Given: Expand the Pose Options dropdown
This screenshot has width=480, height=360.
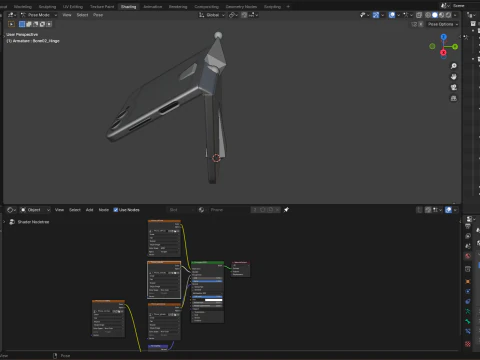Looking at the screenshot, I should coord(443,24).
